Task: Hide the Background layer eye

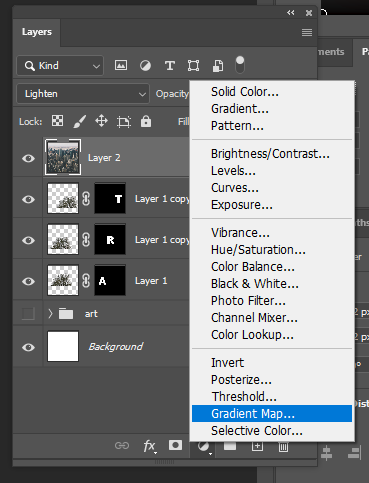Action: [28, 347]
